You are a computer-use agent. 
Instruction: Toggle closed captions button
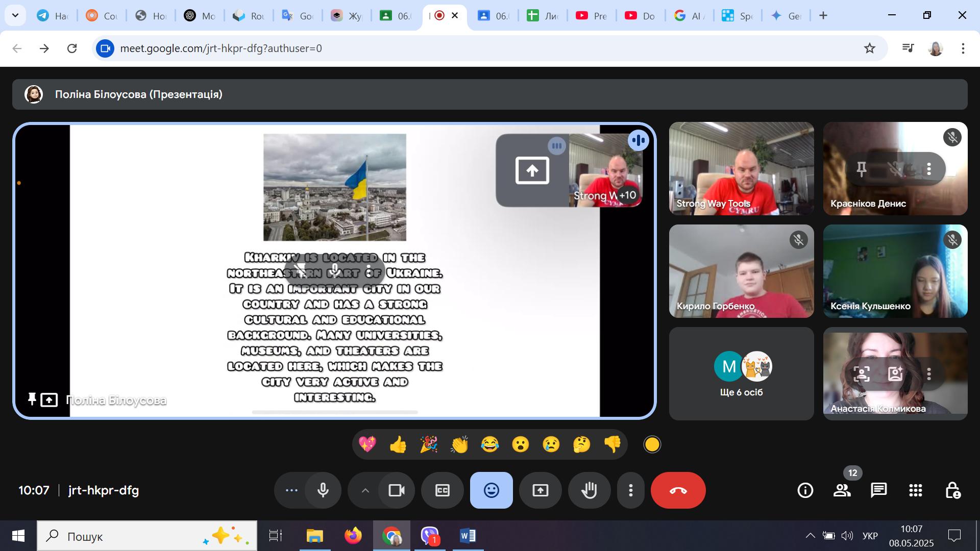pos(442,490)
